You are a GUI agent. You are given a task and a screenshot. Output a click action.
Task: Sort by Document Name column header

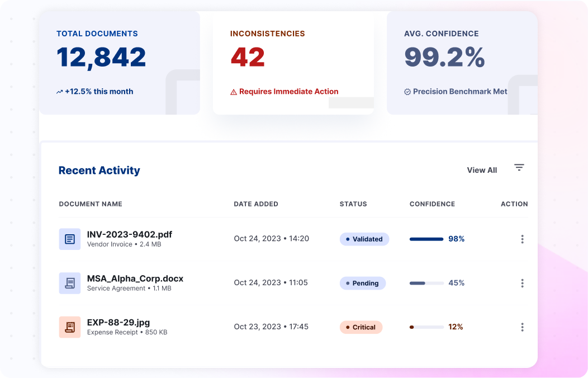click(91, 204)
